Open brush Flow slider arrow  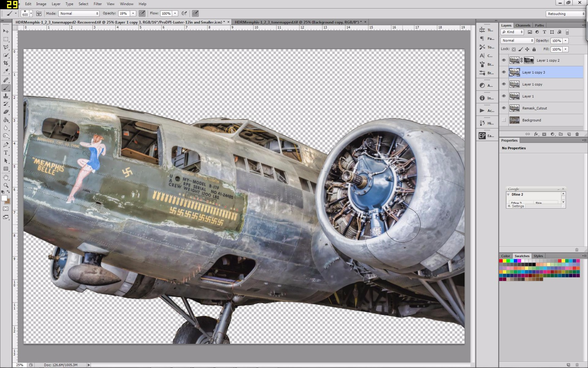[x=175, y=14]
